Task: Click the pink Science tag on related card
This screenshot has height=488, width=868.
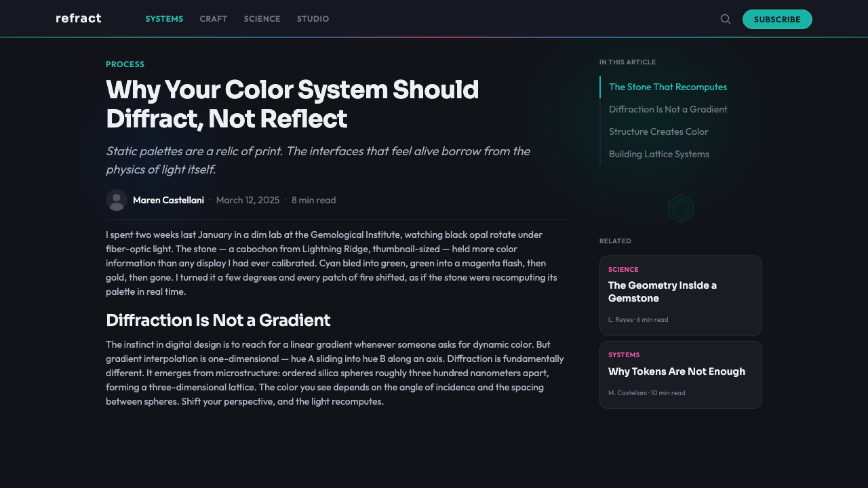Action: (623, 269)
